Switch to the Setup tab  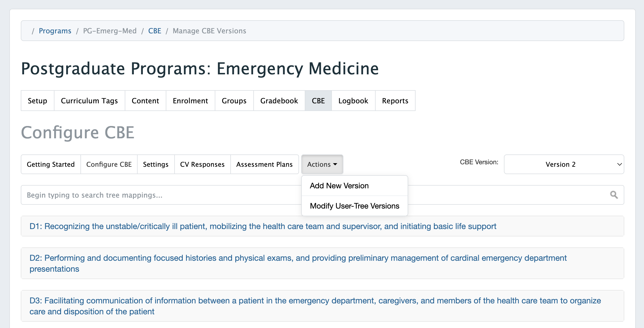(x=37, y=101)
